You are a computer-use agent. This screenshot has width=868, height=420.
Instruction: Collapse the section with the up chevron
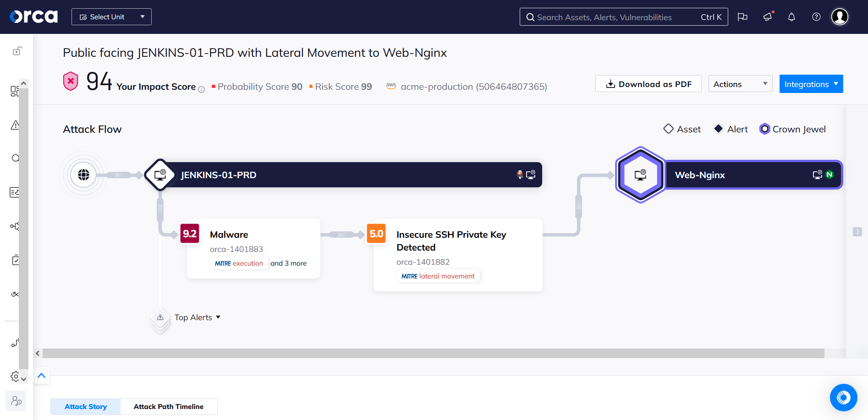41,376
